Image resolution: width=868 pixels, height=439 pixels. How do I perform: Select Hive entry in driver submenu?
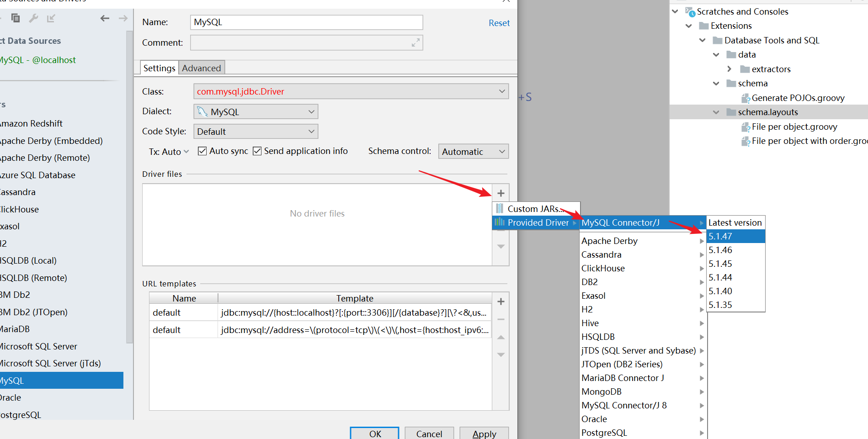pyautogui.click(x=643, y=323)
